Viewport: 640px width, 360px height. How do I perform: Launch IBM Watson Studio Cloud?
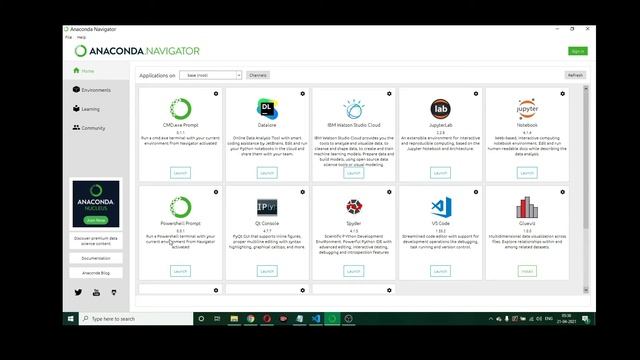tap(353, 173)
